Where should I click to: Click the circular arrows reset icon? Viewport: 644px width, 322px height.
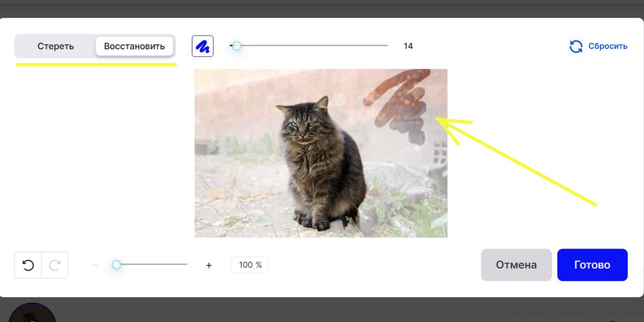[x=576, y=46]
